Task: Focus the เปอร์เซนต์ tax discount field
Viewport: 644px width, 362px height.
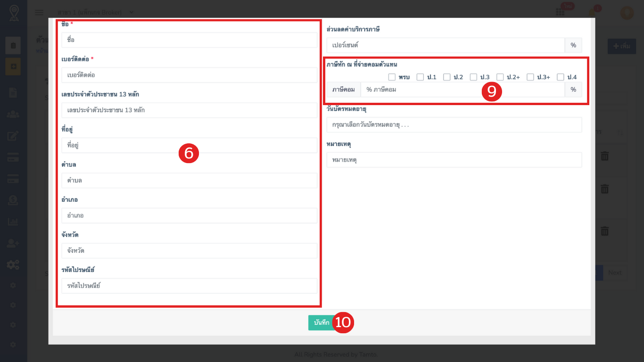Action: click(x=446, y=45)
